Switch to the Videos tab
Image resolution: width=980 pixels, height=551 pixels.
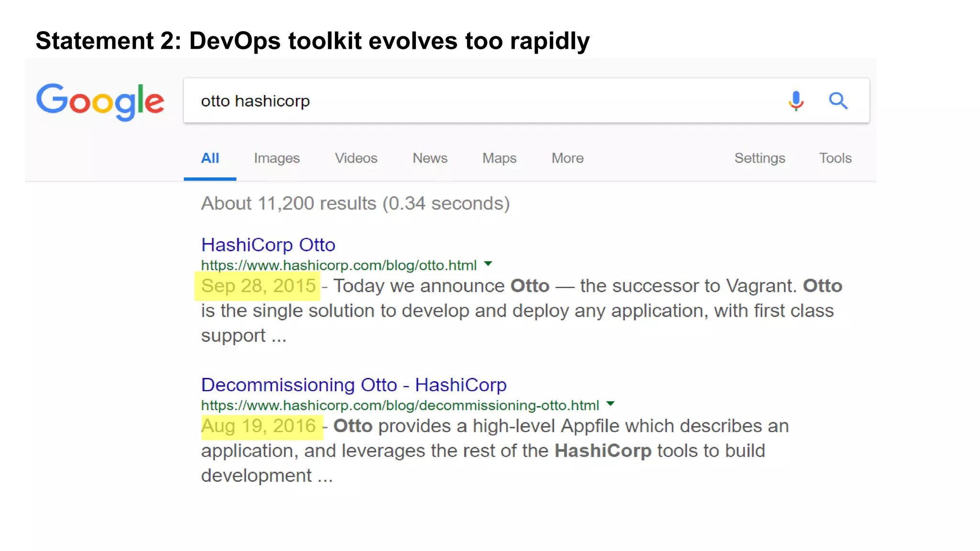pos(356,158)
